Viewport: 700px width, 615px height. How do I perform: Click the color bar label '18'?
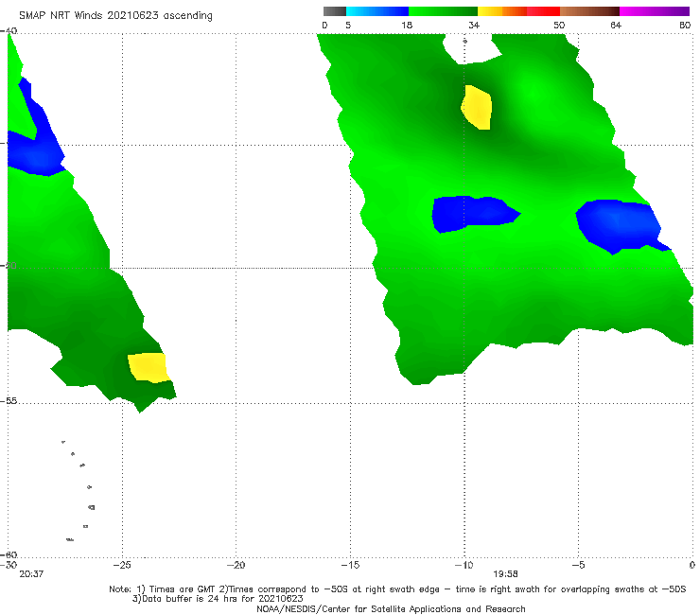[407, 26]
